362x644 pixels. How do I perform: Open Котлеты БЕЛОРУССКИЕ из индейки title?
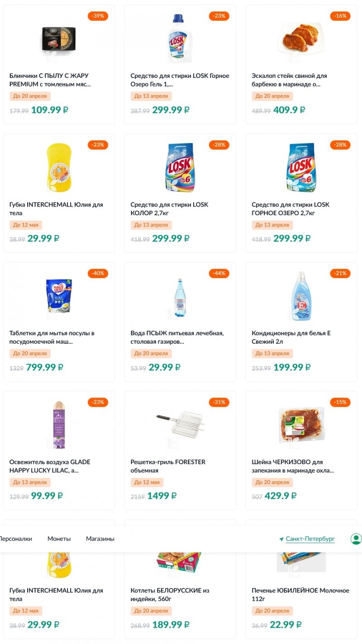[170, 595]
